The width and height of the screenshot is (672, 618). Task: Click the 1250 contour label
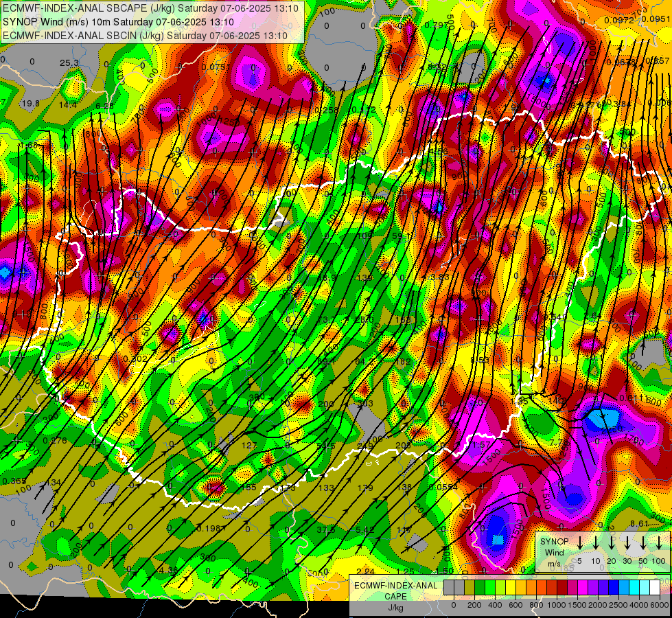click(229, 122)
